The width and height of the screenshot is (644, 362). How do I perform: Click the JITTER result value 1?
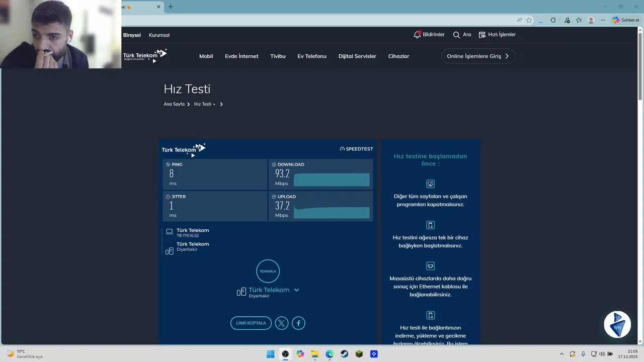(x=172, y=206)
